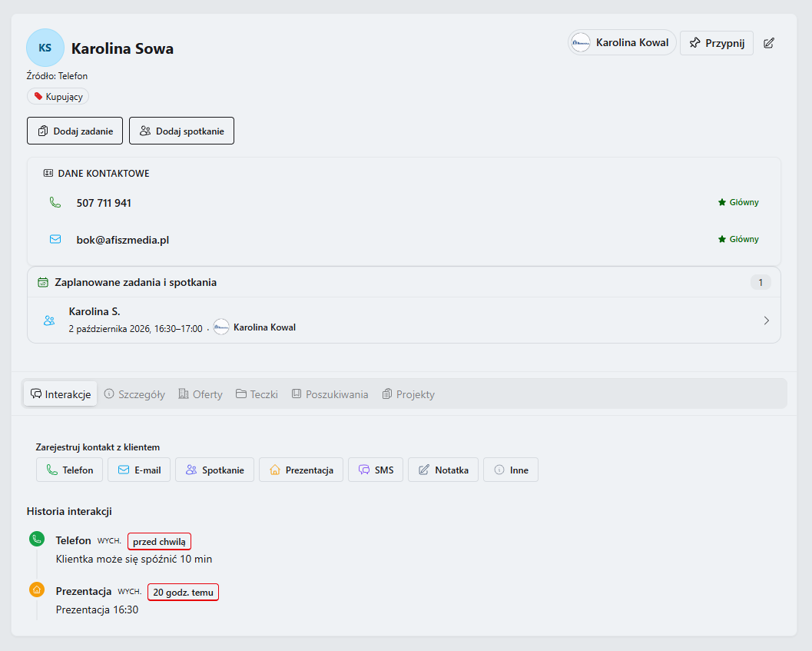Viewport: 812px width, 651px height.
Task: Click the envelope icon beside bok@afiszmedia.pl
Action: coord(55,239)
